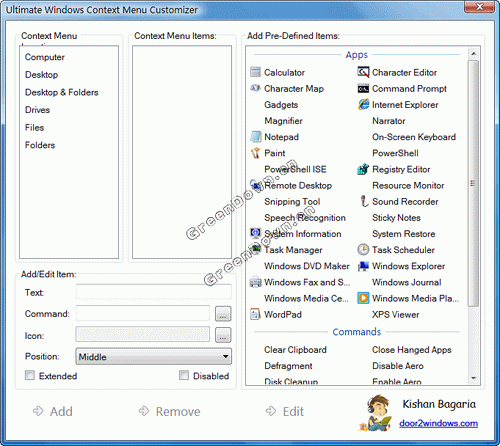Click the Registry Editor icon
The height and width of the screenshot is (446, 500).
point(363,169)
